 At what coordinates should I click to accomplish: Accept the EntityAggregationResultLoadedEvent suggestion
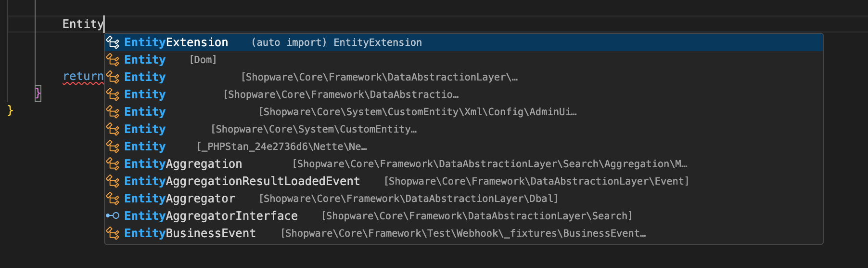pyautogui.click(x=242, y=181)
